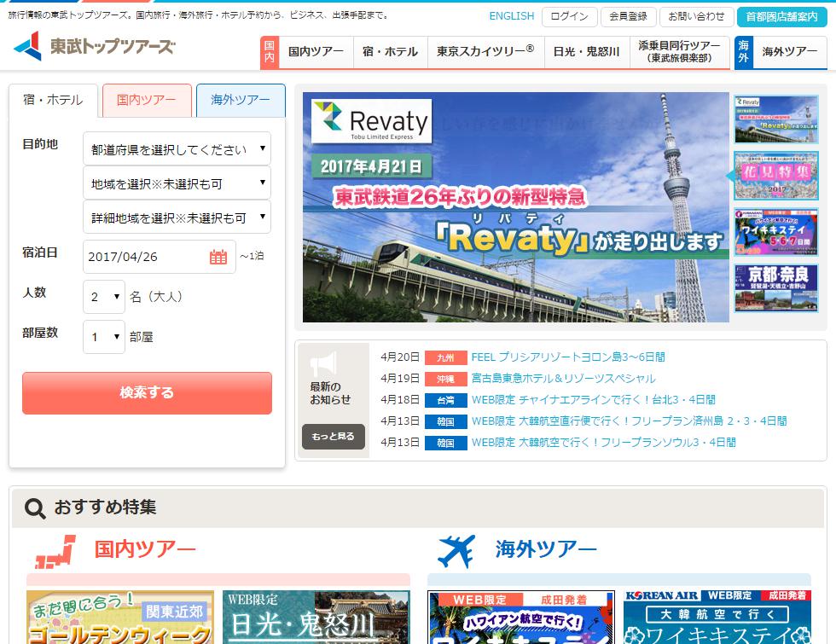The height and width of the screenshot is (644, 836).
Task: Click the red Japan map icon
Action: click(55, 551)
